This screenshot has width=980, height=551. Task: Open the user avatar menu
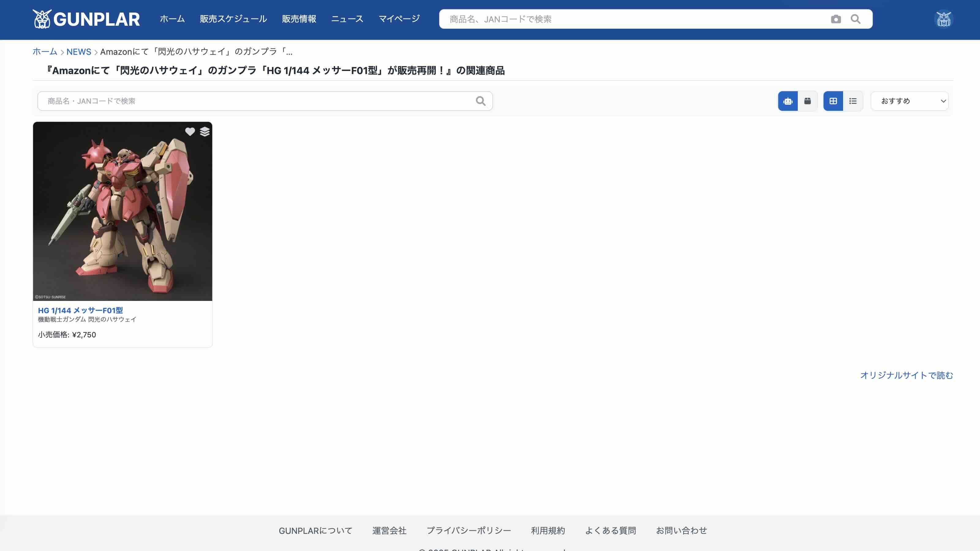(944, 19)
